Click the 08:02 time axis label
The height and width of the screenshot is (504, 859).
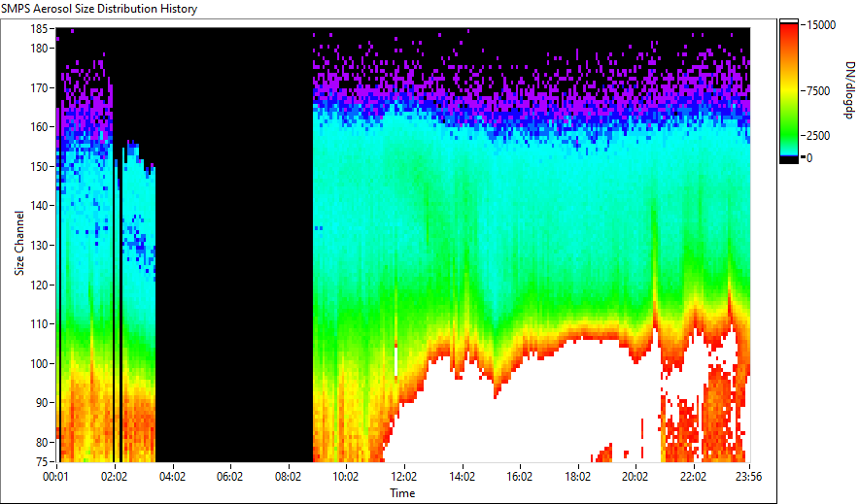coord(288,477)
